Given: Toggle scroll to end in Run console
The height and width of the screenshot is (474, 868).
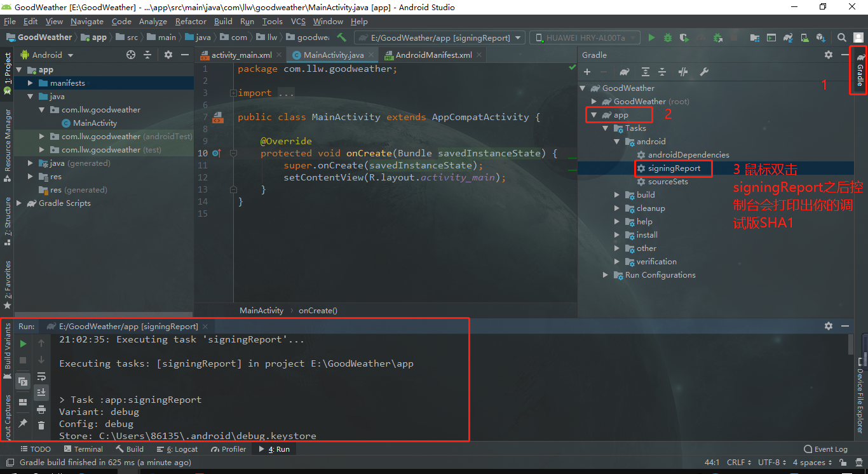Looking at the screenshot, I should click(x=41, y=393).
